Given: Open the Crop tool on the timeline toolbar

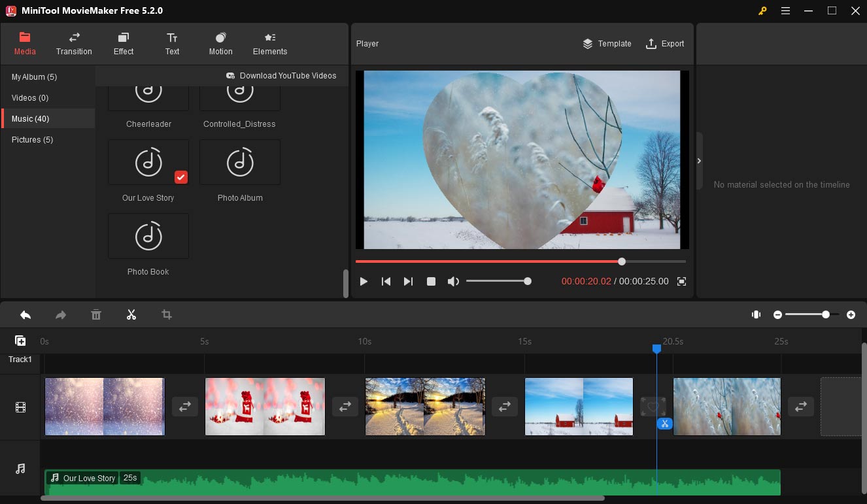Looking at the screenshot, I should 166,314.
